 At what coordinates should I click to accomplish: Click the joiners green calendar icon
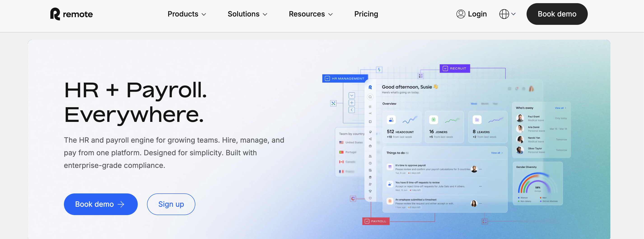point(434,120)
